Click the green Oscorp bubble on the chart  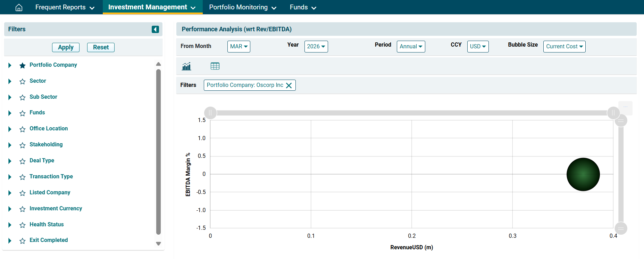583,174
